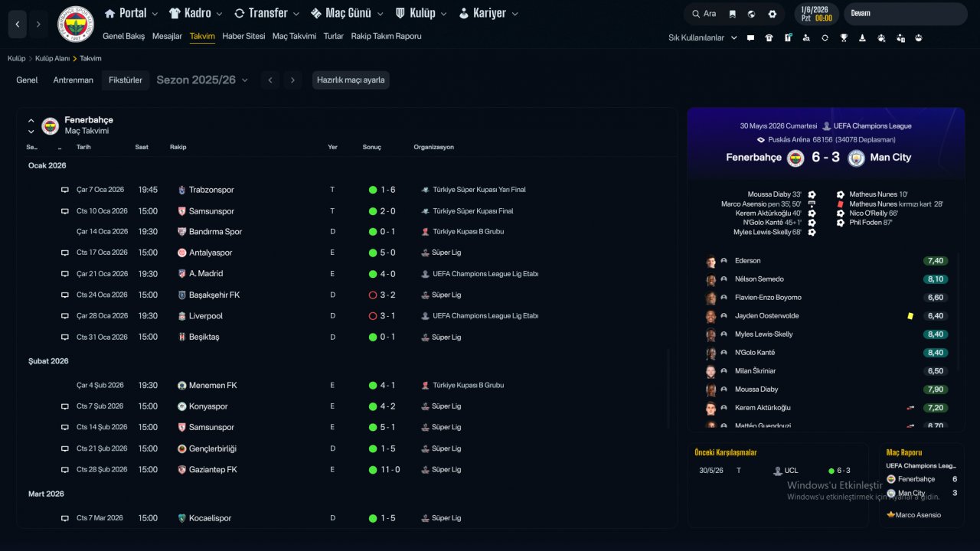Click the bookmark icon in top bar
The image size is (980, 551).
pyautogui.click(x=733, y=14)
